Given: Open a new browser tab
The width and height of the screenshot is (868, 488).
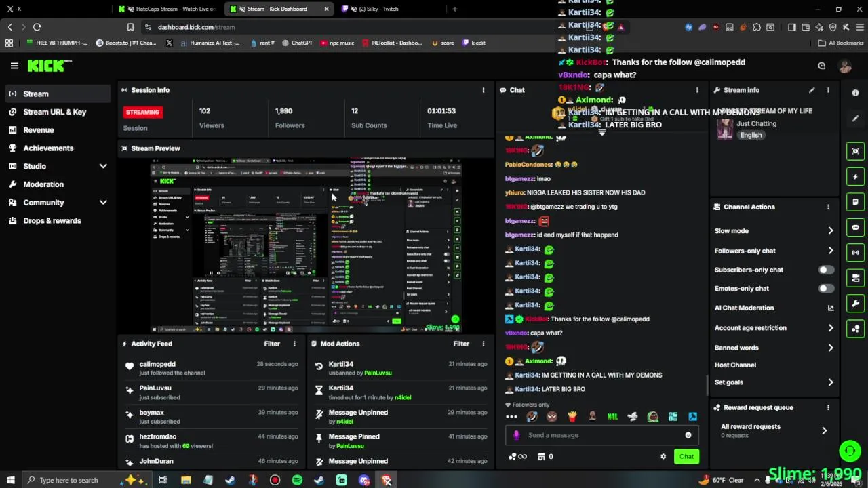Looking at the screenshot, I should point(455,9).
